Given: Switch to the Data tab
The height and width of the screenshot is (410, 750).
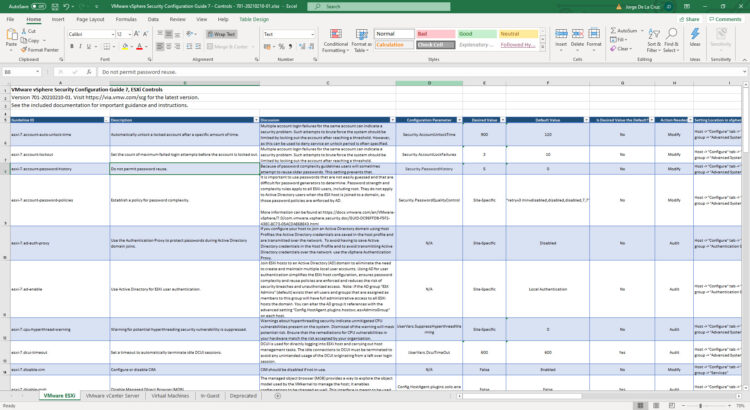Looking at the screenshot, I should pos(153,19).
